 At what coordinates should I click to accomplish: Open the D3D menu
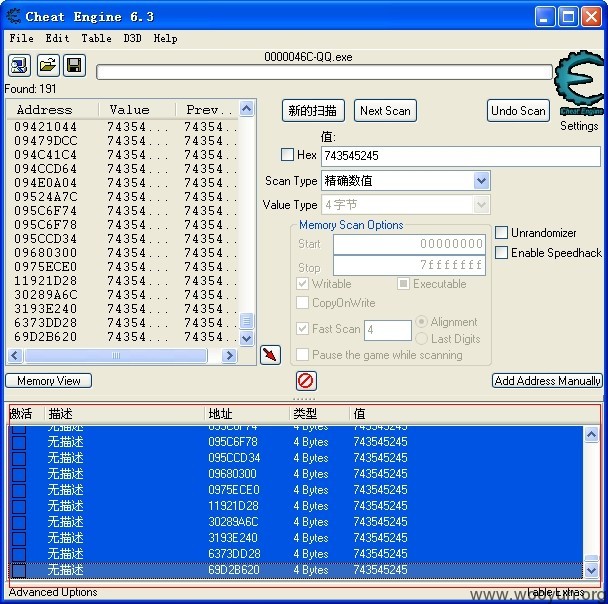[x=132, y=38]
